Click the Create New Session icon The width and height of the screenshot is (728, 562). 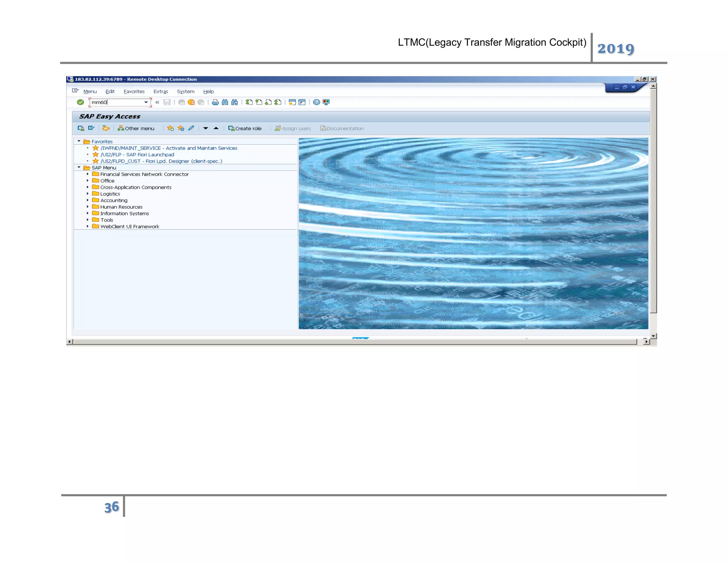click(292, 102)
